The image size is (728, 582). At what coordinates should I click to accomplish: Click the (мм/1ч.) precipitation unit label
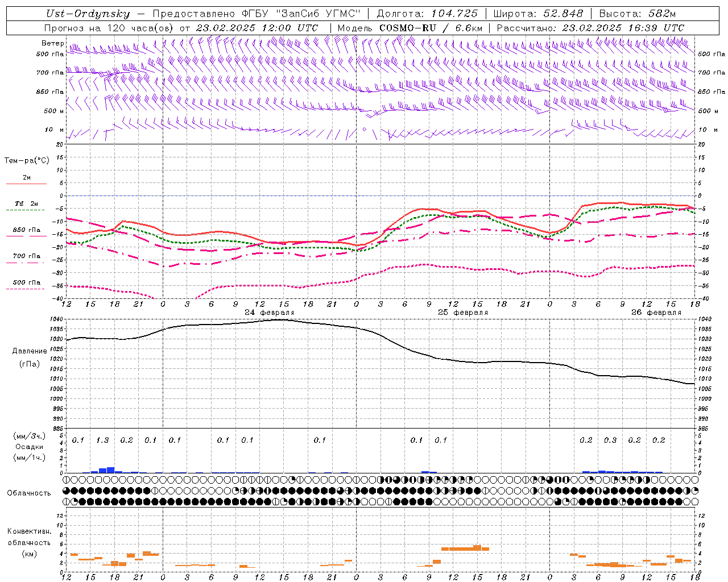point(30,458)
